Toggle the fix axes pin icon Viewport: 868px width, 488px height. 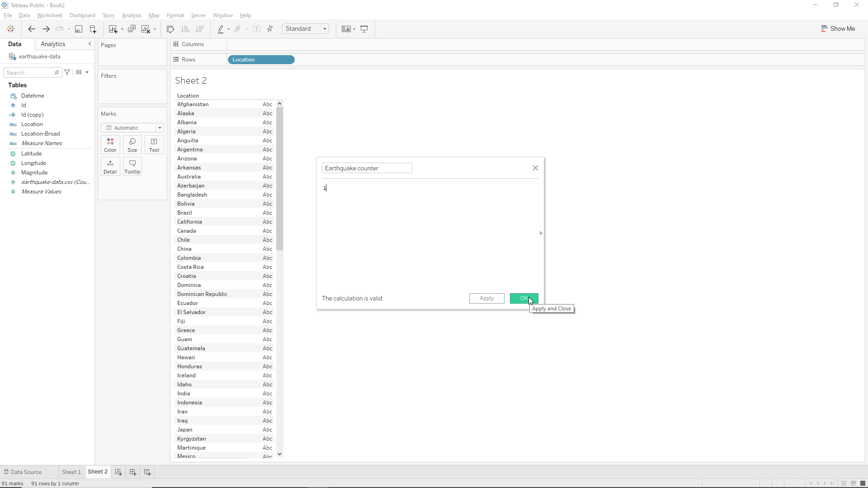tap(270, 29)
